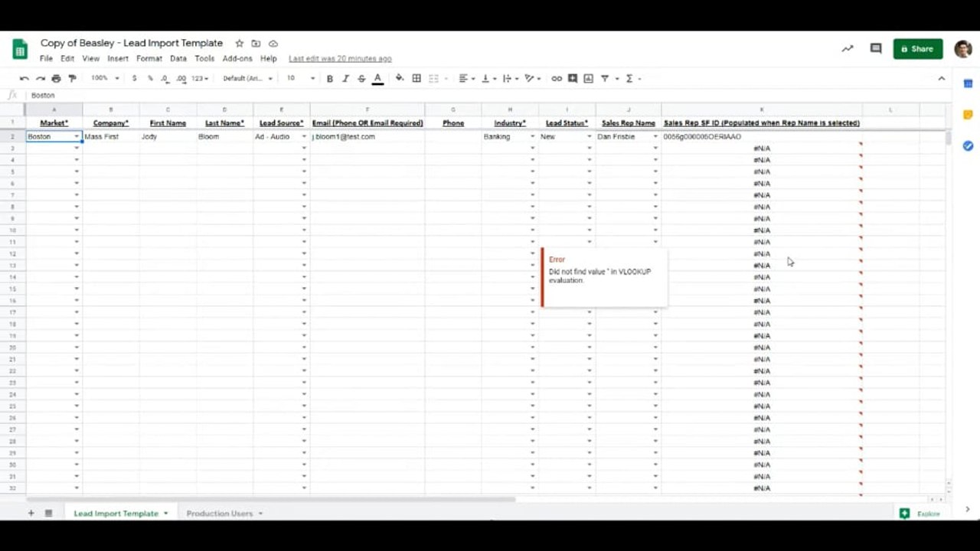Image resolution: width=980 pixels, height=551 pixels.
Task: Switch to the Production Users tab
Action: pyautogui.click(x=220, y=513)
